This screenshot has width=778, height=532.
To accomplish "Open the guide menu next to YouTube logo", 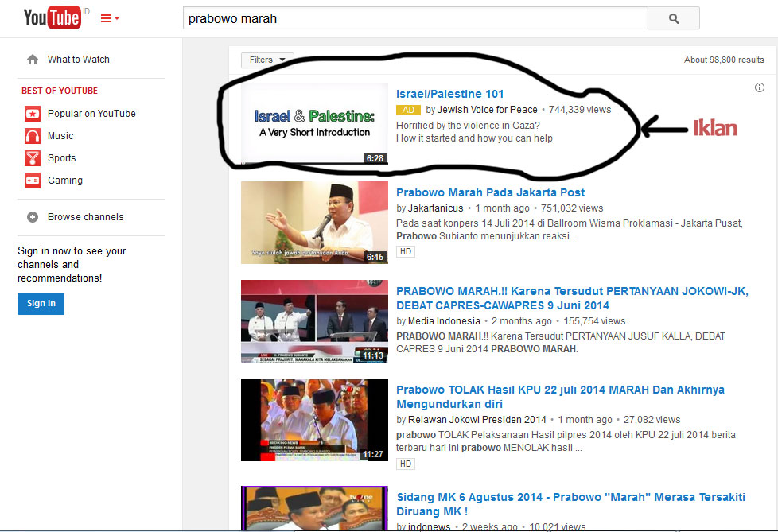I will 110,19.
